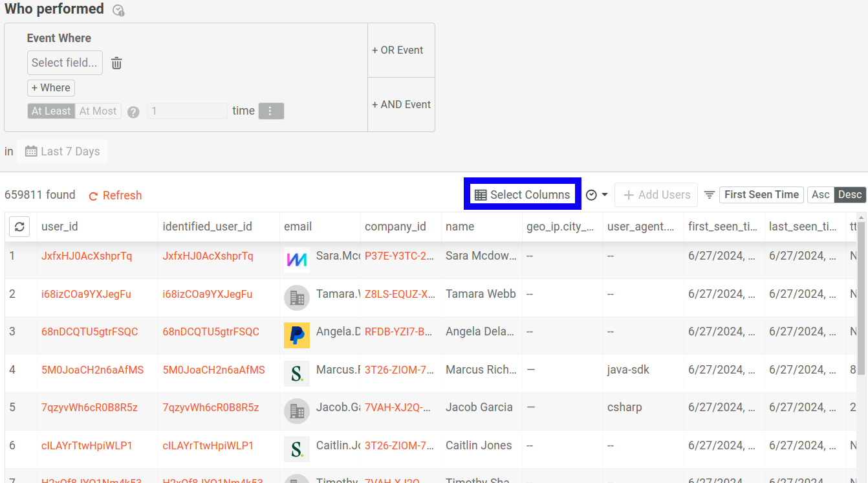Image resolution: width=868 pixels, height=483 pixels.
Task: Click the + AND Event button
Action: 401,104
